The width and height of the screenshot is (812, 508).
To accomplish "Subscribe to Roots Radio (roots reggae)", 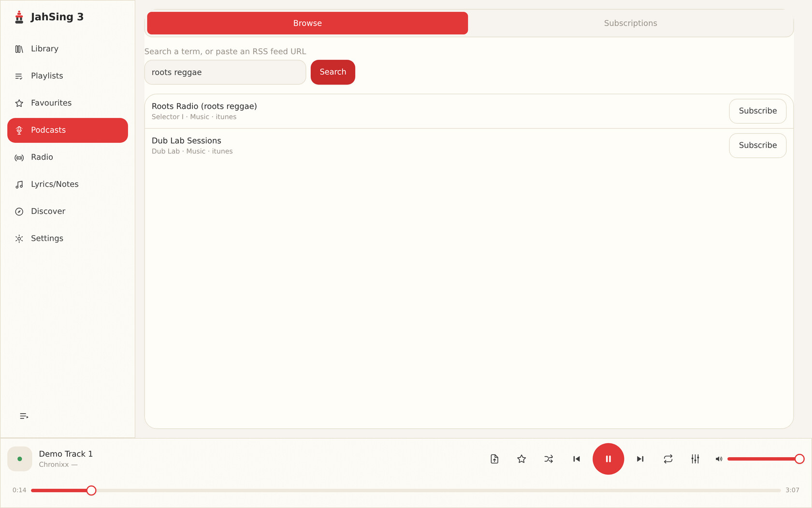I will point(757,111).
